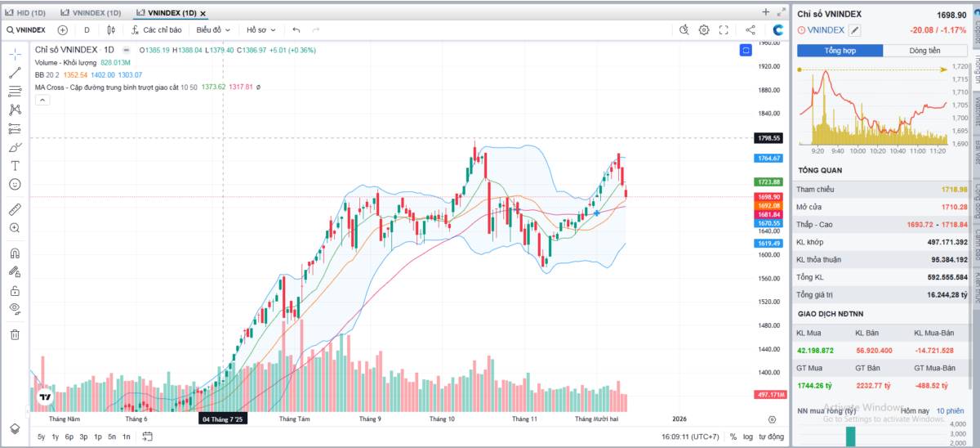Expand the Hồ sơ dropdown menu
Viewport: 980px width, 448px height.
tap(261, 30)
